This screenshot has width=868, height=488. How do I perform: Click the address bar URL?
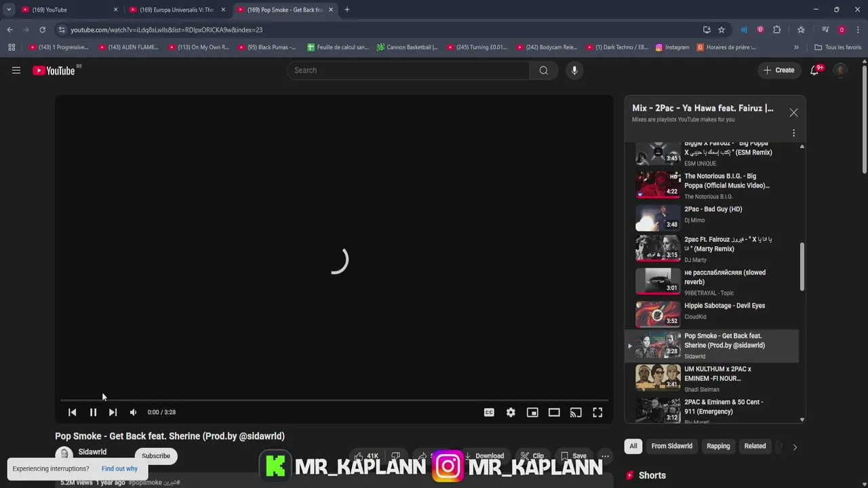(x=166, y=30)
